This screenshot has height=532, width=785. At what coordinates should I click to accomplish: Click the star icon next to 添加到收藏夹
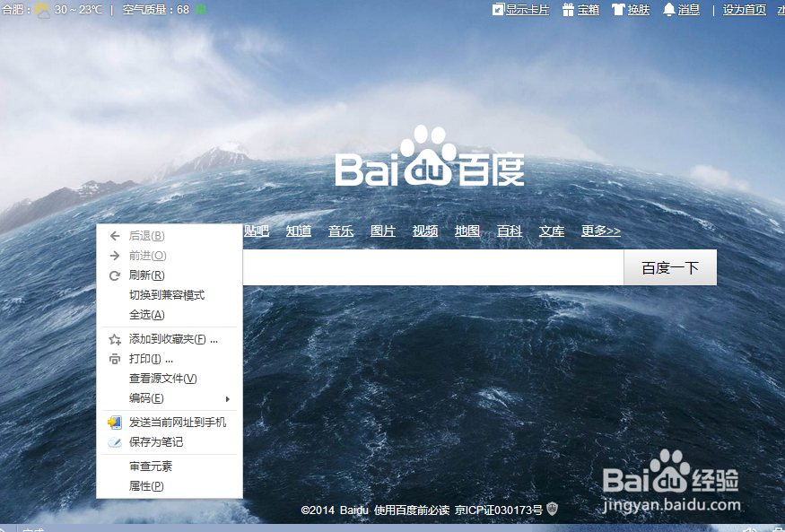point(113,338)
